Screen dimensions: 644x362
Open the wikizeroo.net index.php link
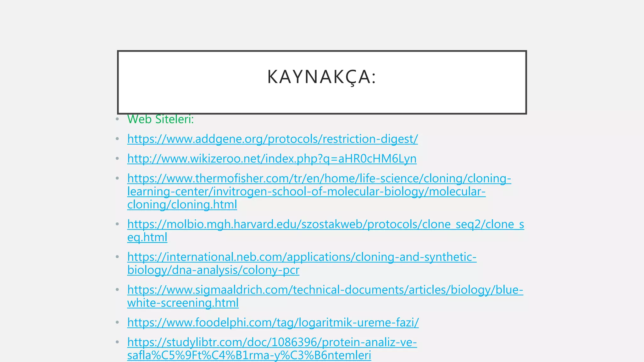tap(272, 159)
